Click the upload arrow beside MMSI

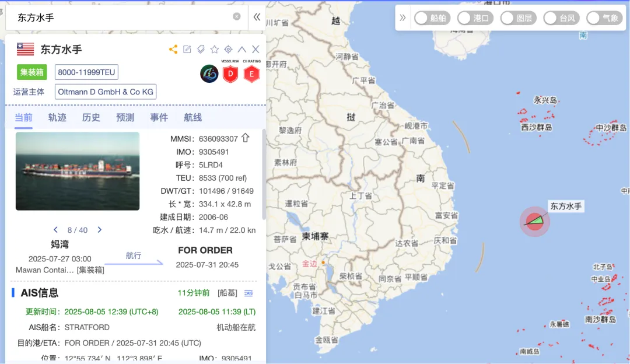coord(246,138)
